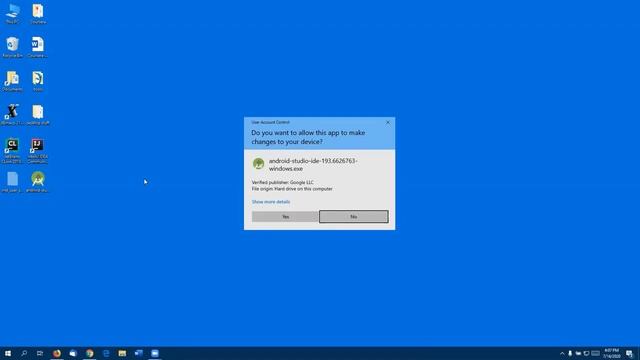Select the Android Studio installer desktop icon

point(38,182)
